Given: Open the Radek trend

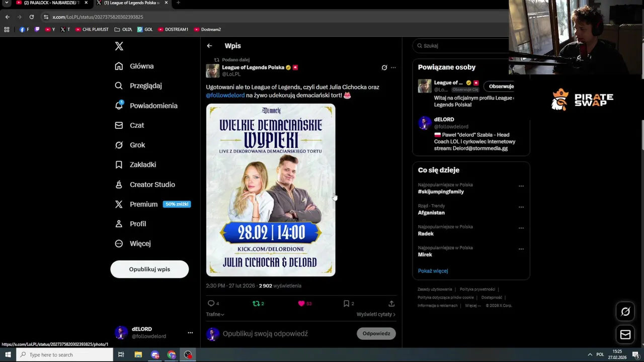Looking at the screenshot, I should click(426, 234).
